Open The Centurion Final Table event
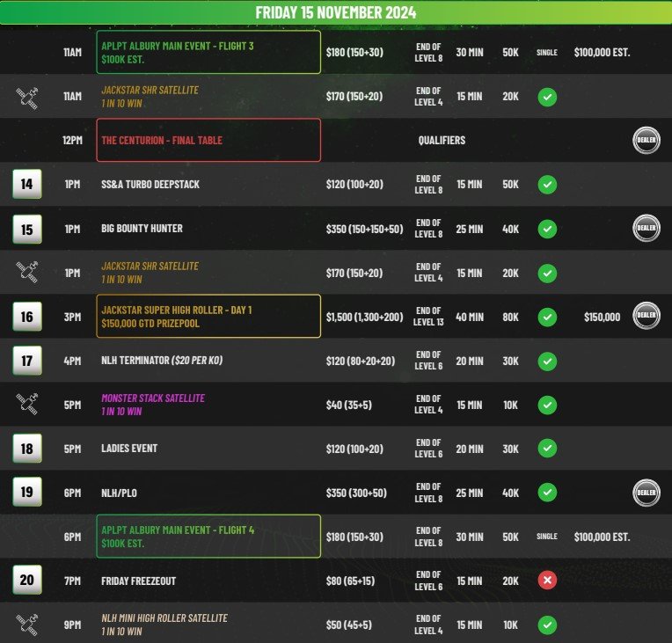Image resolution: width=672 pixels, height=643 pixels. (208, 141)
